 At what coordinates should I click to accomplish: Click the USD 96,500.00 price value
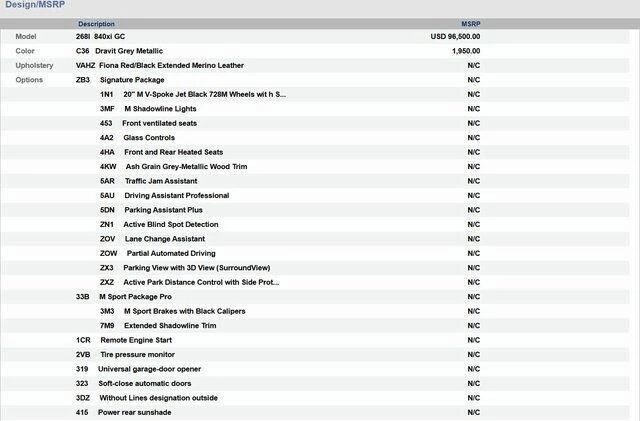coord(455,36)
